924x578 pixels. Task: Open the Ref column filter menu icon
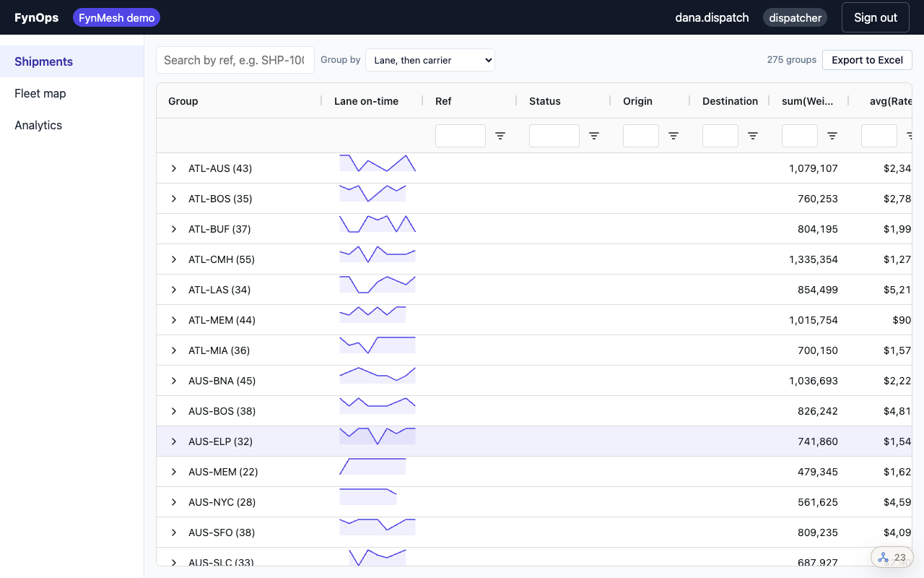[500, 136]
